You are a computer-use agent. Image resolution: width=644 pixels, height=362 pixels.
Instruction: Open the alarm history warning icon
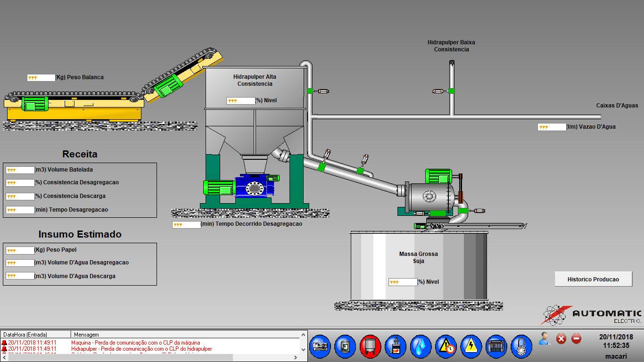[446, 346]
